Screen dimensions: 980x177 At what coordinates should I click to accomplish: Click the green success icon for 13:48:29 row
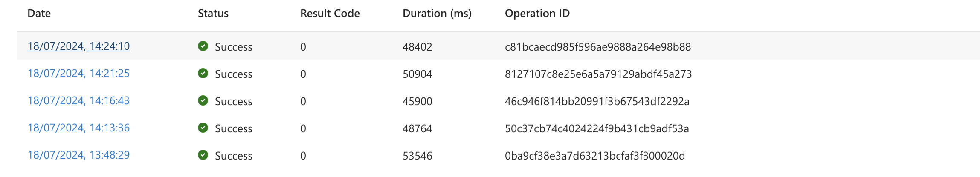tap(203, 155)
